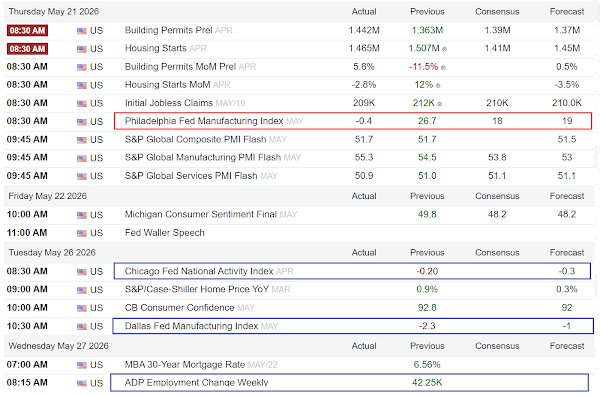600x396 pixels.
Task: Click Consensus column header under Friday May 22
Action: [497, 196]
